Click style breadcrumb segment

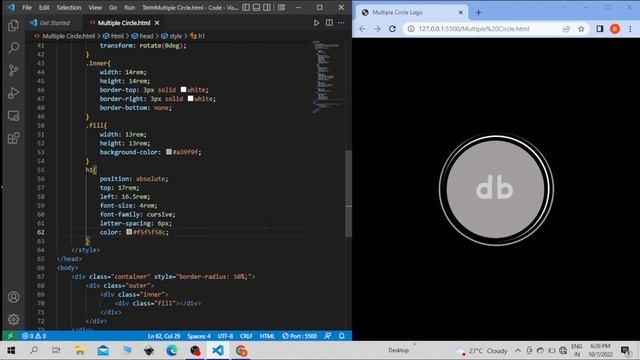(x=172, y=36)
